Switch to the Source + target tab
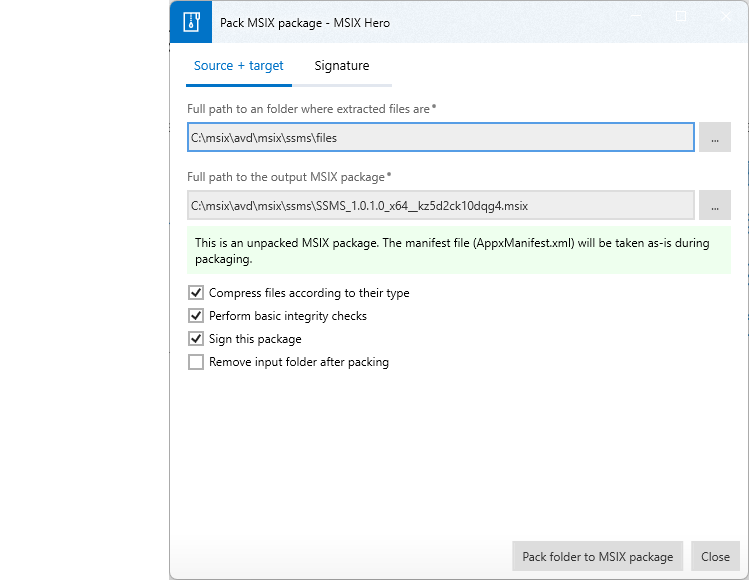Image resolution: width=749 pixels, height=580 pixels. pos(238,66)
